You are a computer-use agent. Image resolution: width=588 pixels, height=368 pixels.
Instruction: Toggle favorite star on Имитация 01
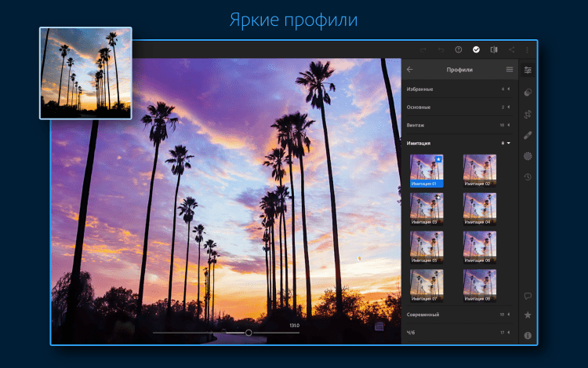[x=439, y=159]
